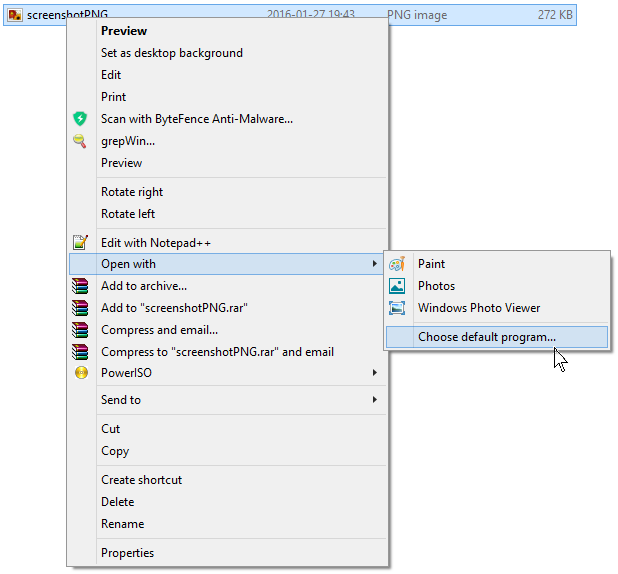Screen dimensions: 618x574
Task: Click the ByteFence green shield icon
Action: tap(80, 119)
